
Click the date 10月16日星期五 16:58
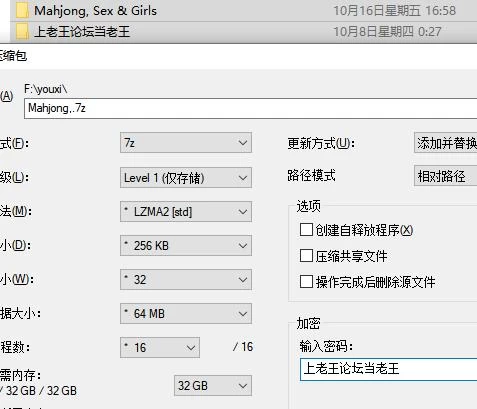click(x=394, y=11)
